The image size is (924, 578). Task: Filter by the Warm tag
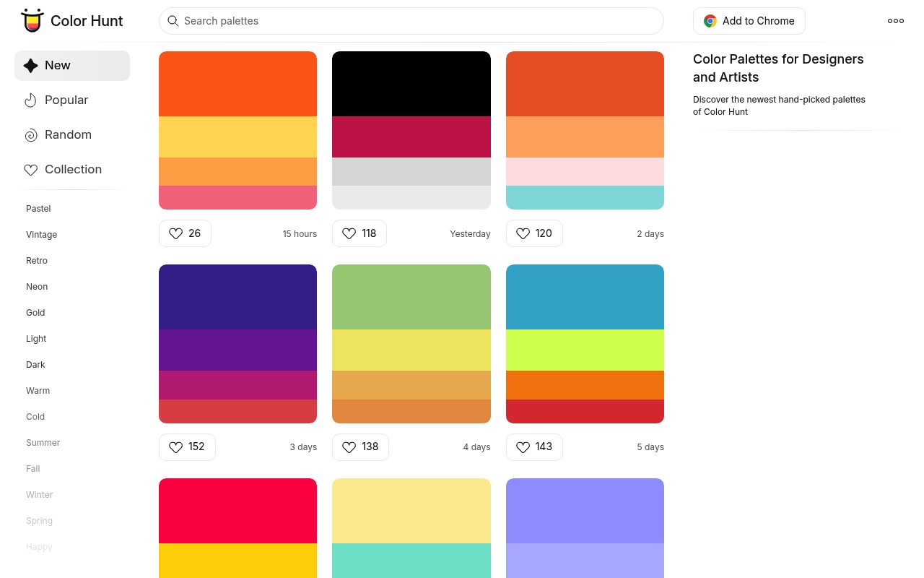pos(38,391)
